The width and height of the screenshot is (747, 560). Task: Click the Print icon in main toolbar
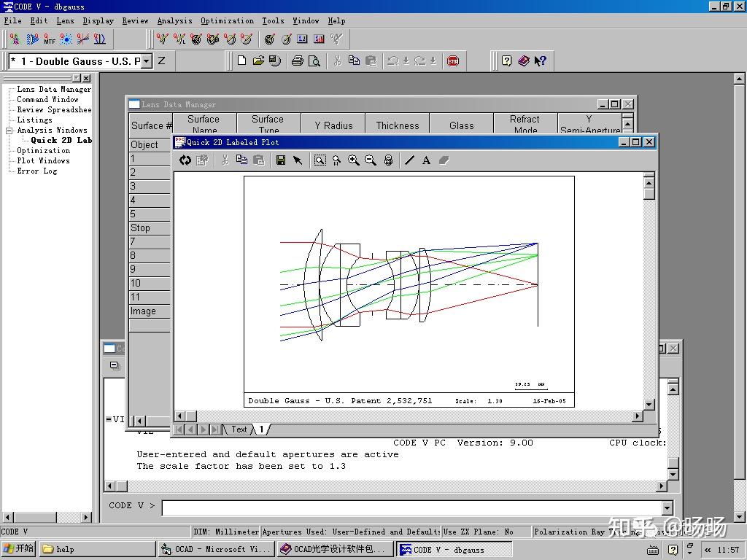297,61
